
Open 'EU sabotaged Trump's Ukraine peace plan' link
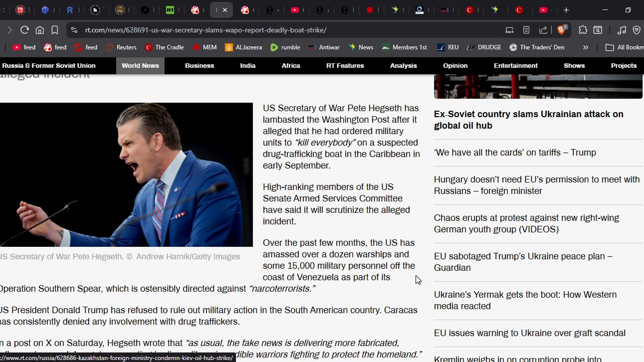(x=523, y=262)
